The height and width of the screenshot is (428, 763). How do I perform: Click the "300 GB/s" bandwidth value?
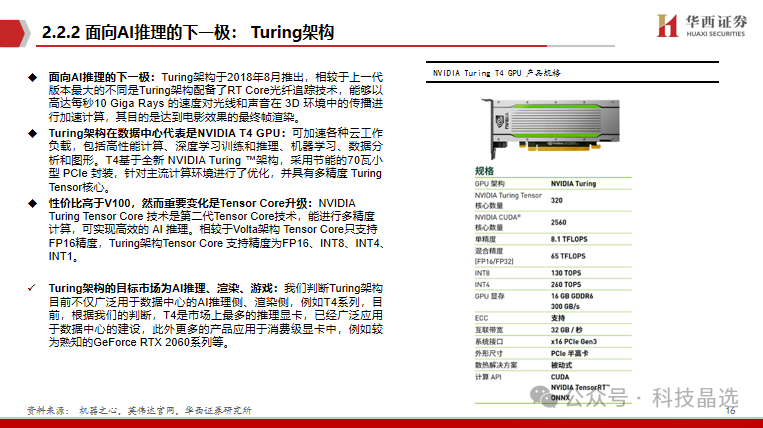click(565, 306)
